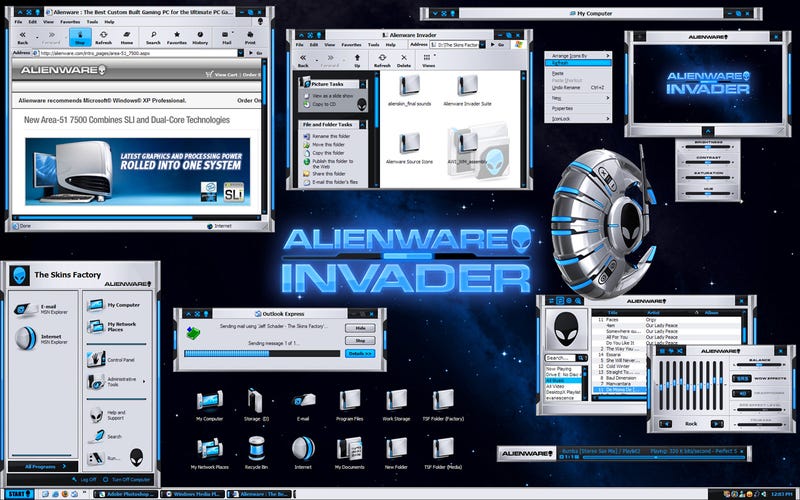Click Up icon in Alienware Invader explorer
Screen dimensions: 800x500
[x=357, y=60]
